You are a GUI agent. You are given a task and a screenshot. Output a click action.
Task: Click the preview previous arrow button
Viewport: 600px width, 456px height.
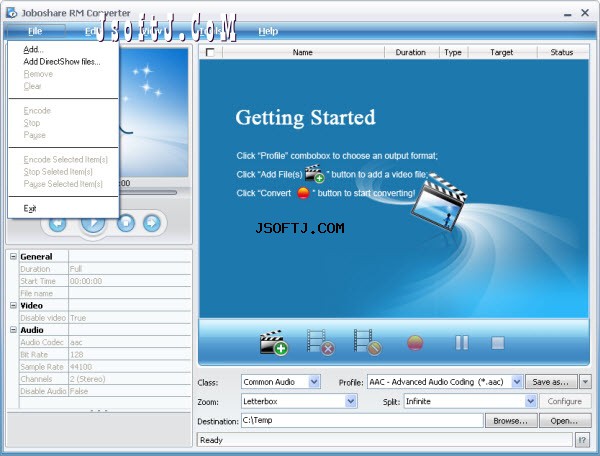(58, 223)
